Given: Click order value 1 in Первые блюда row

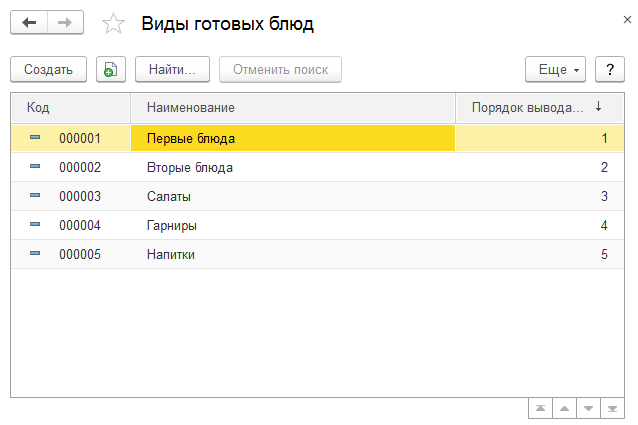Looking at the screenshot, I should pos(604,138).
